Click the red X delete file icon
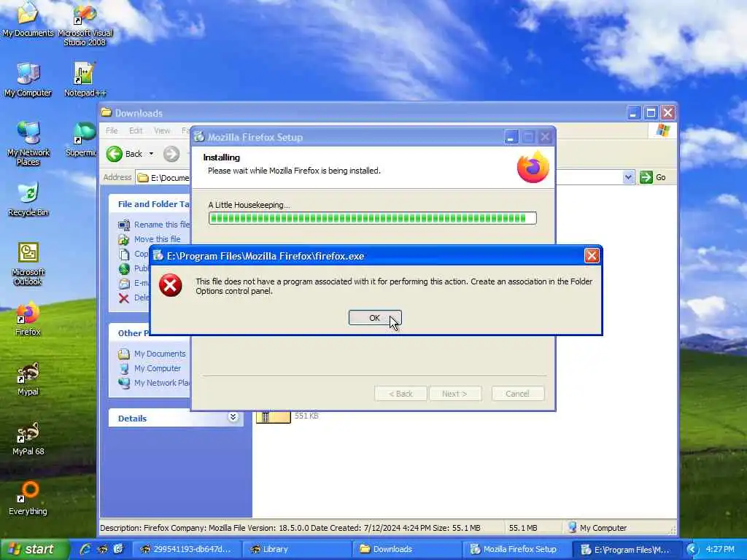747x560 pixels. [x=124, y=298]
